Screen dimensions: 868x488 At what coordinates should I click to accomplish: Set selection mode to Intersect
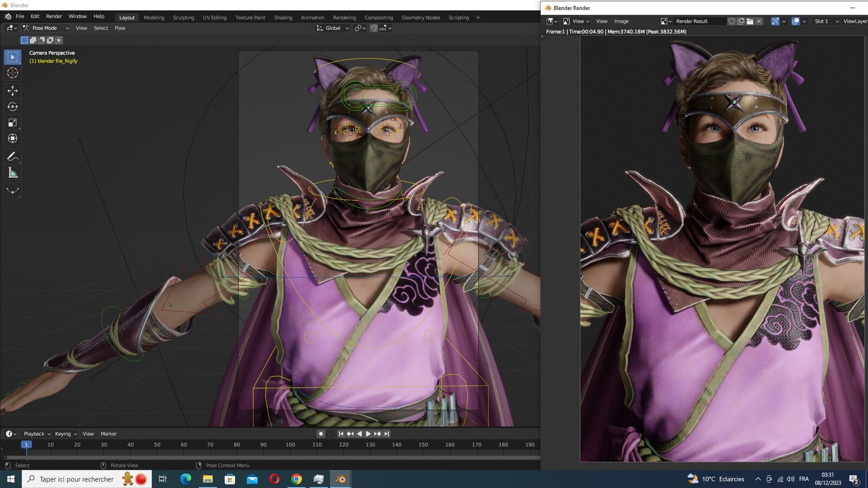(59, 40)
